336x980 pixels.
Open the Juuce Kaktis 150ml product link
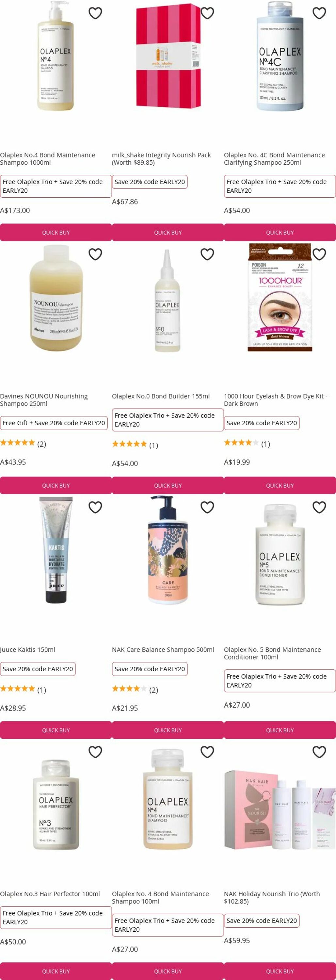coord(28,649)
